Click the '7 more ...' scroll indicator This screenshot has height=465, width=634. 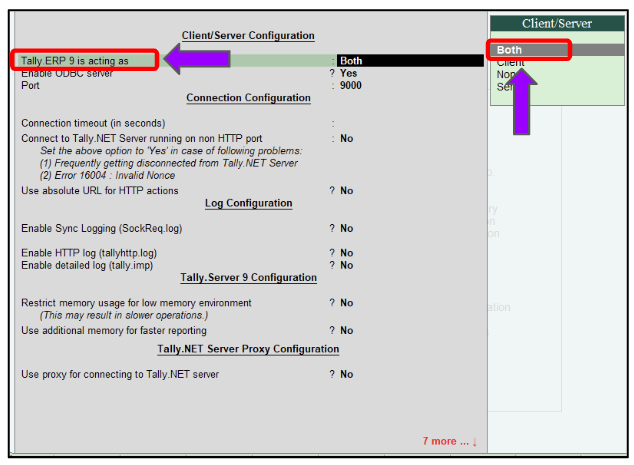tap(450, 441)
